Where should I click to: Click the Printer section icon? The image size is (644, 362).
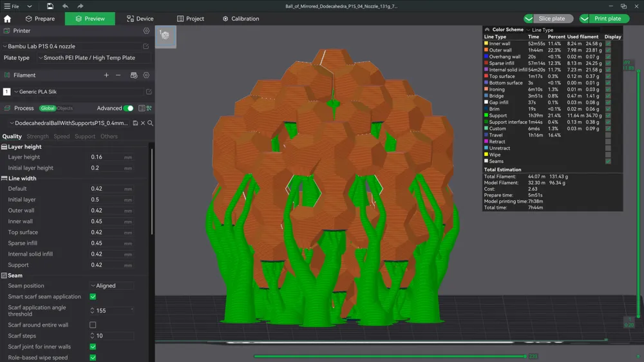coord(6,31)
